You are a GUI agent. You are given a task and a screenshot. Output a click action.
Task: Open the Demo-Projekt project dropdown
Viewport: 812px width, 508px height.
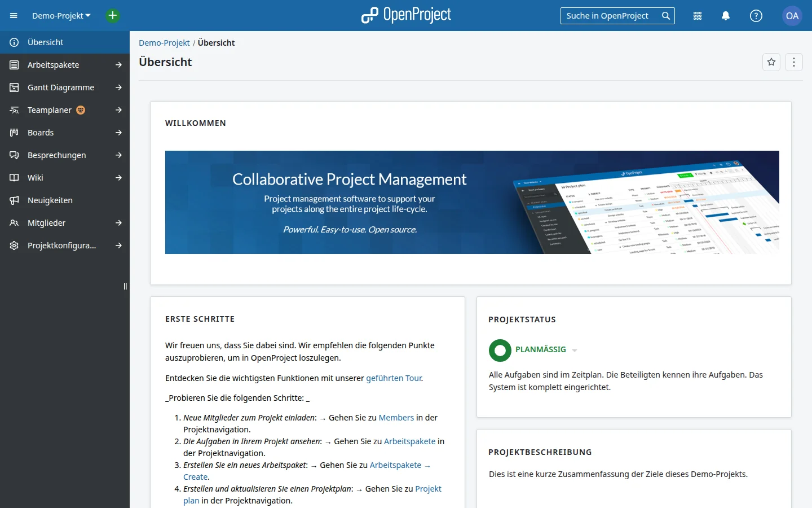click(61, 16)
